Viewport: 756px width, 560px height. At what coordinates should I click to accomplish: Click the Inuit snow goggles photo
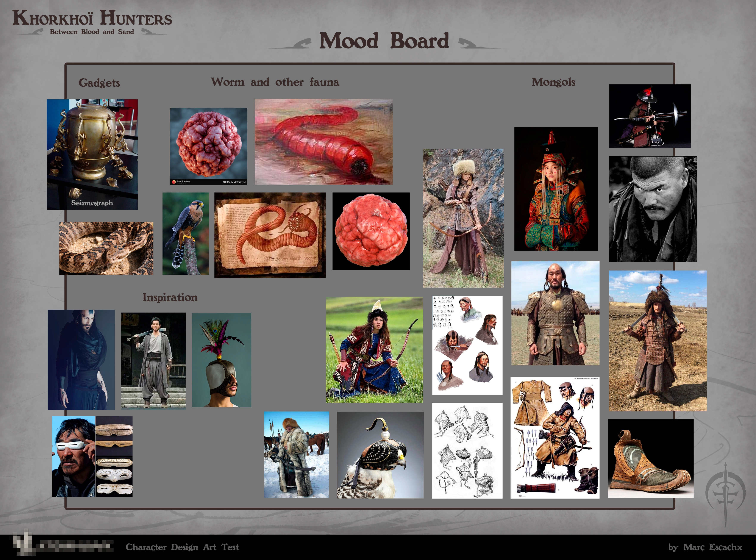tap(92, 456)
